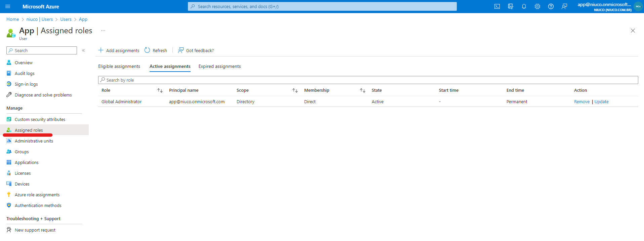
Task: Click the Audit logs sidebar icon
Action: (x=9, y=73)
